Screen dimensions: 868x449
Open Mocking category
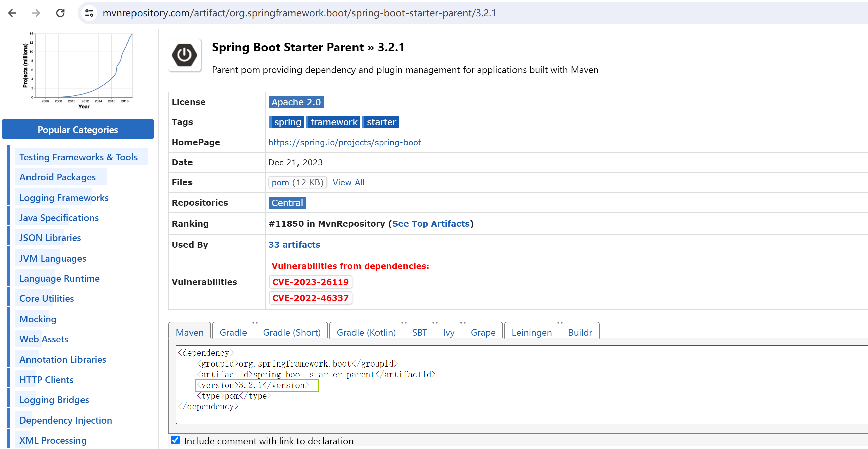coord(38,319)
